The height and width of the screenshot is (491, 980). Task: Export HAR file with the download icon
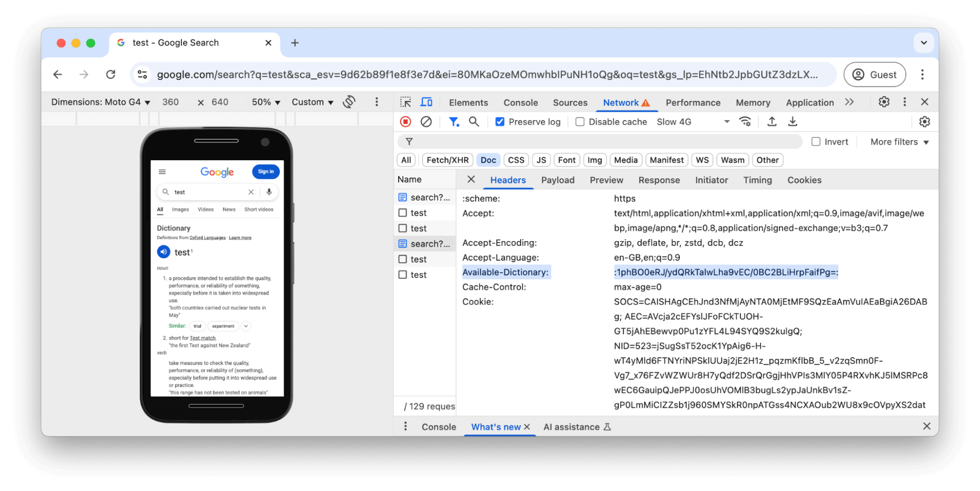(793, 122)
